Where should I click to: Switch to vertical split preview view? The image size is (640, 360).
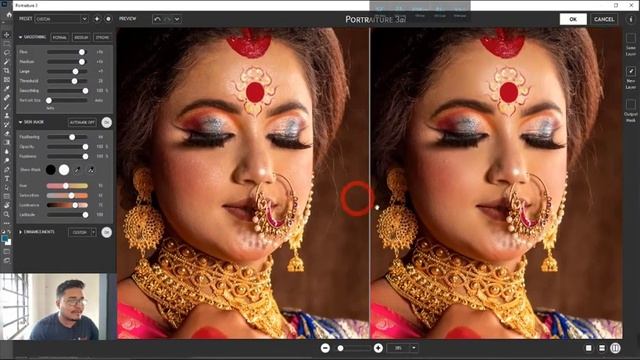(615, 348)
